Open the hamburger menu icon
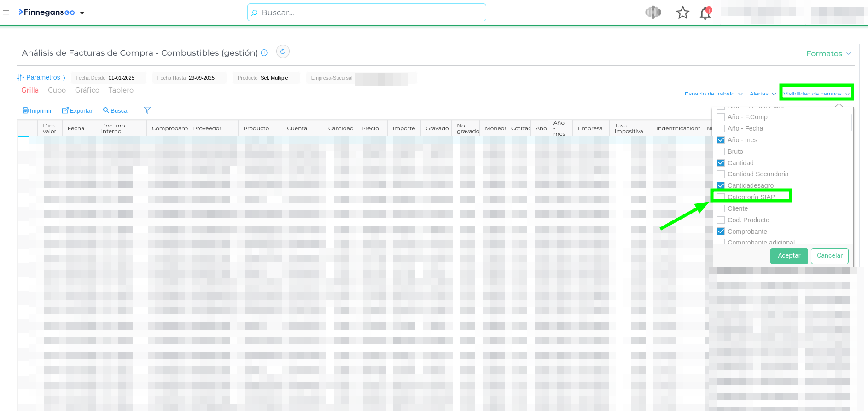Screen dimensions: 868x411 pyautogui.click(x=6, y=12)
